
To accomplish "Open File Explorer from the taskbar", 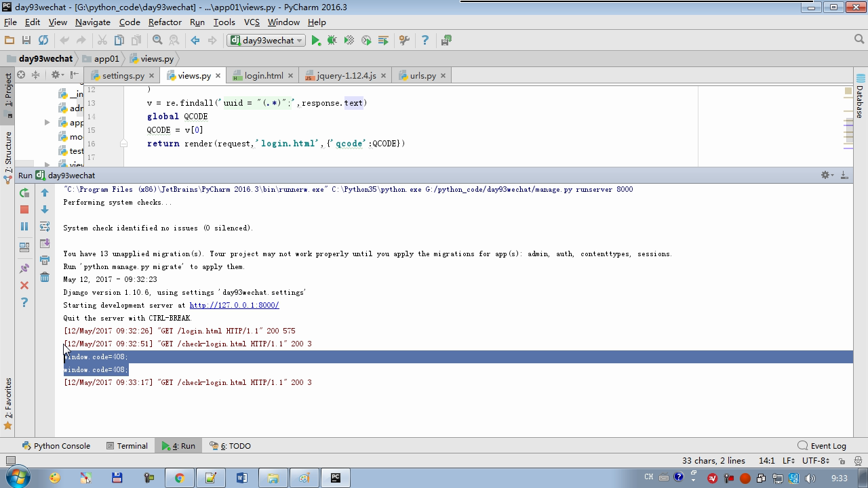I will (273, 478).
